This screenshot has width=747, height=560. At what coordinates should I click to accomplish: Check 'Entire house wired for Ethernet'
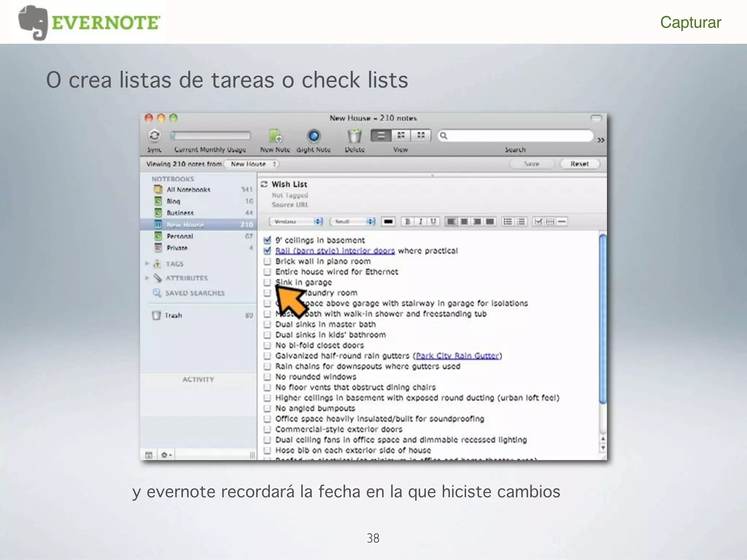click(x=267, y=272)
